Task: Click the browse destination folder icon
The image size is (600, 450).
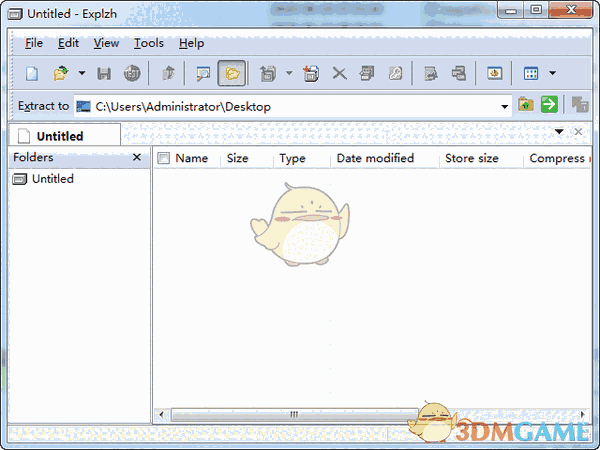Action: tap(526, 104)
